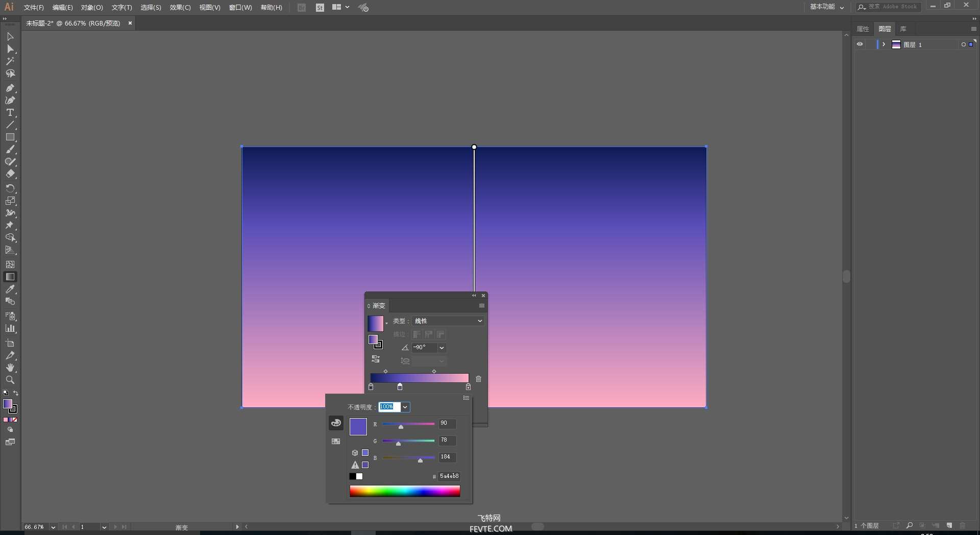
Task: Select the Scale tool
Action: point(10,201)
